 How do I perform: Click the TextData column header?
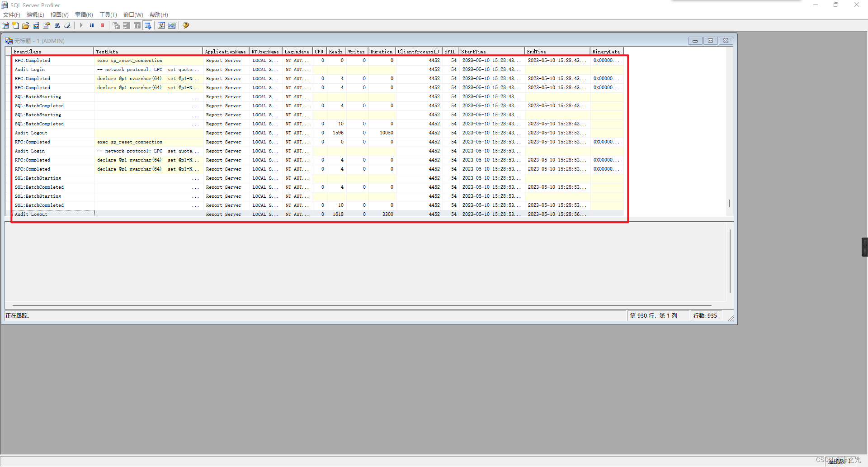(x=148, y=52)
